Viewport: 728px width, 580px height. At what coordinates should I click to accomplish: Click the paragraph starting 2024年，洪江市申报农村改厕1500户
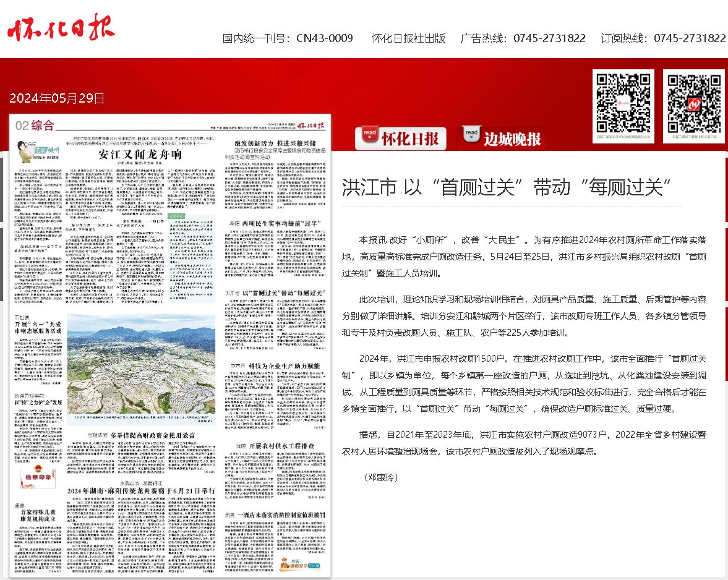coord(524,384)
